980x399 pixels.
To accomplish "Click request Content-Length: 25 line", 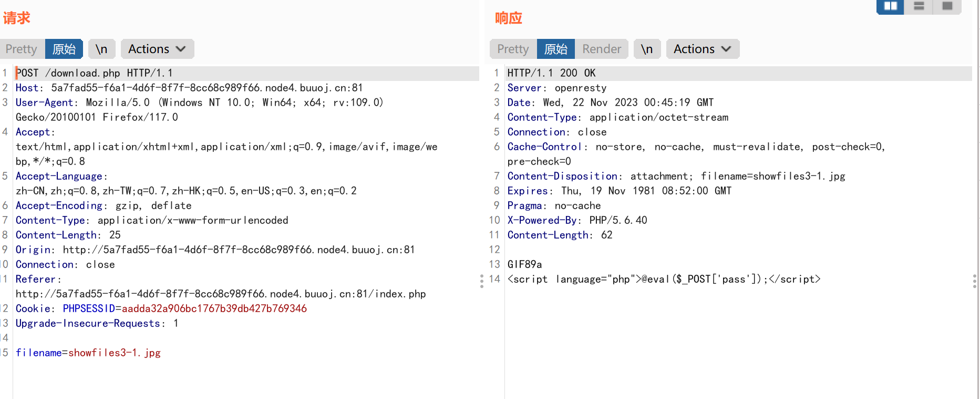I will click(x=68, y=235).
